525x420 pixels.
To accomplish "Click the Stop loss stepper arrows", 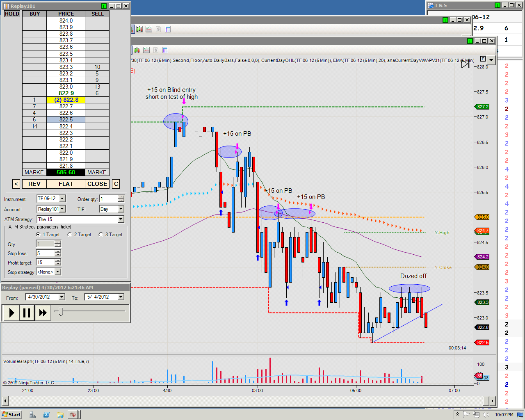I will click(58, 253).
